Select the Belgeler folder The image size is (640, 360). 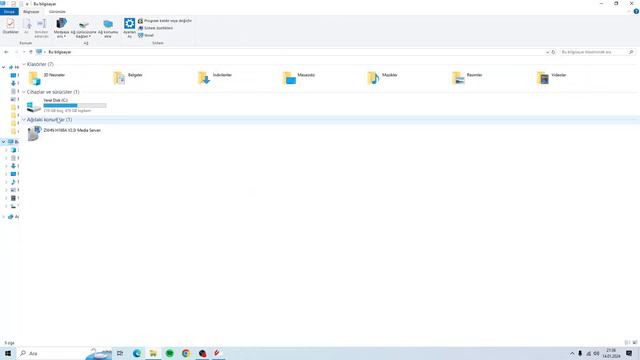128,78
